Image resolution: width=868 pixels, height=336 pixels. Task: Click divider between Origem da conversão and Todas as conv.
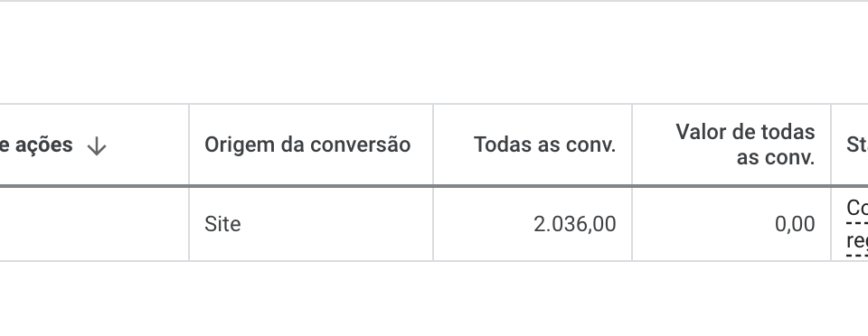coord(433,145)
